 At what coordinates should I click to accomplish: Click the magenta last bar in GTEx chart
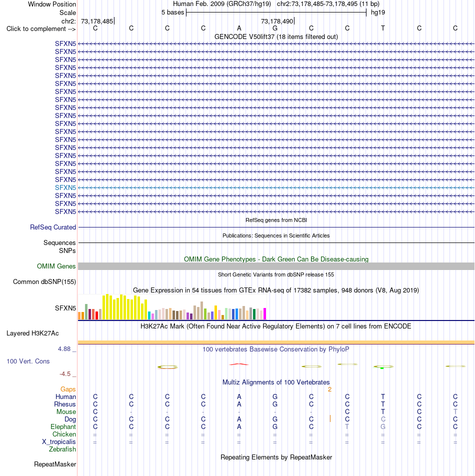click(264, 313)
